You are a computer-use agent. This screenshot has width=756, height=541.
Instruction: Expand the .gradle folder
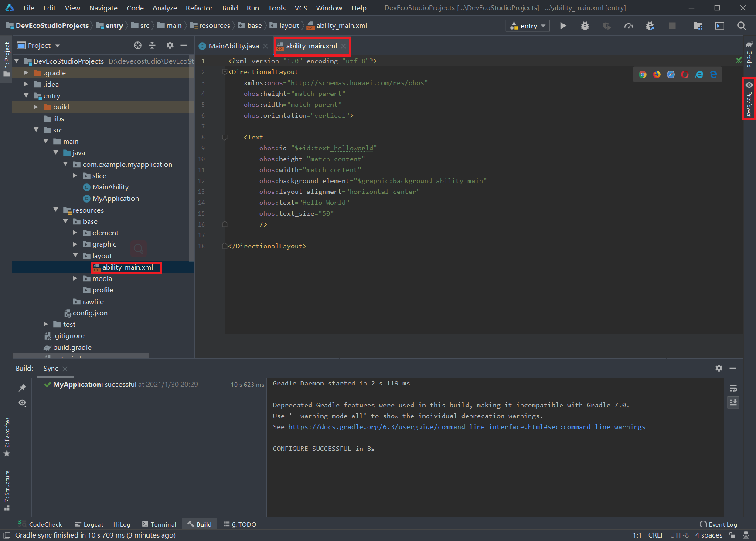(x=26, y=73)
